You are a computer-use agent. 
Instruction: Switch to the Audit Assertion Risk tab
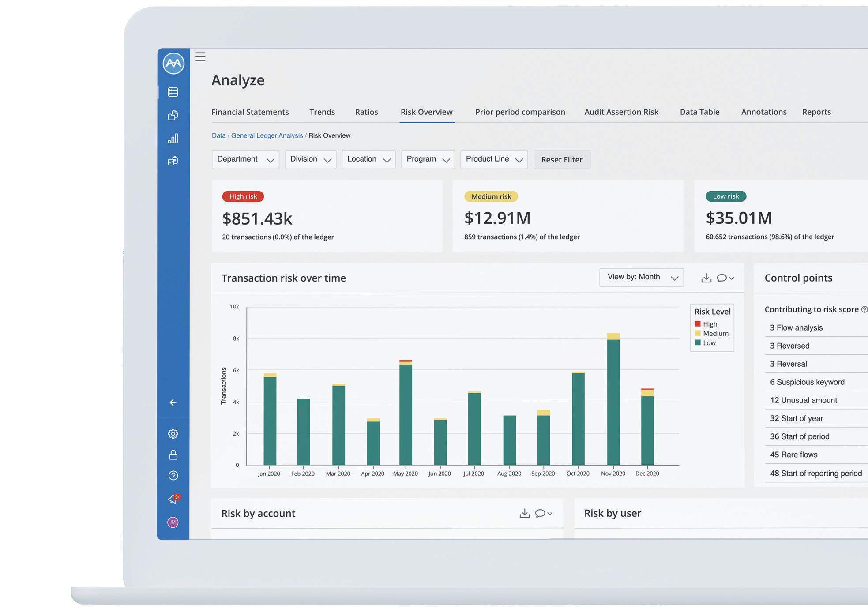(x=621, y=112)
